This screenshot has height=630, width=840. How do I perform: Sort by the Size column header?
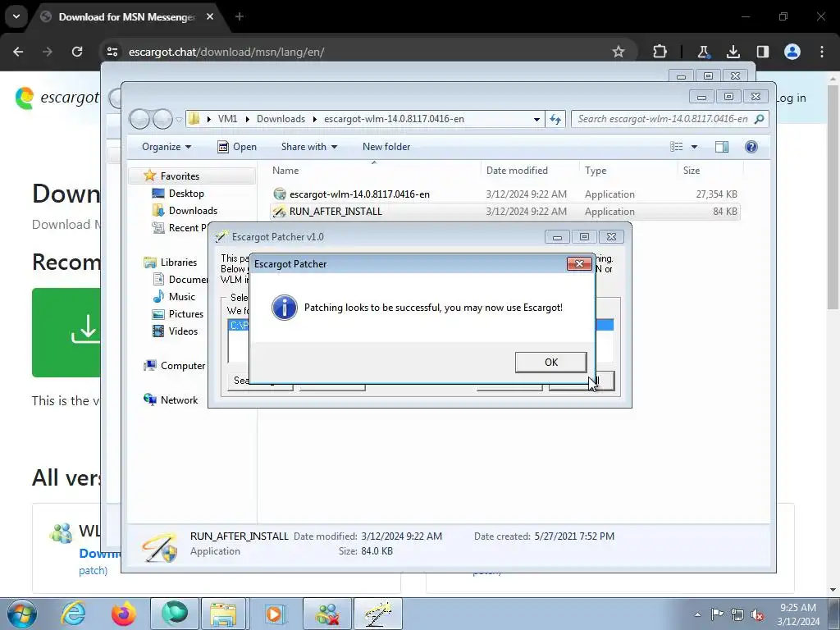click(691, 171)
